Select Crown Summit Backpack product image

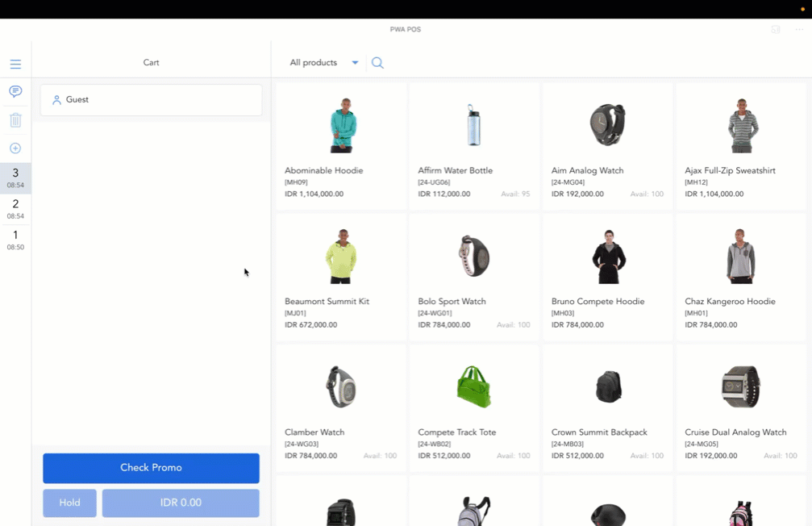coord(609,386)
